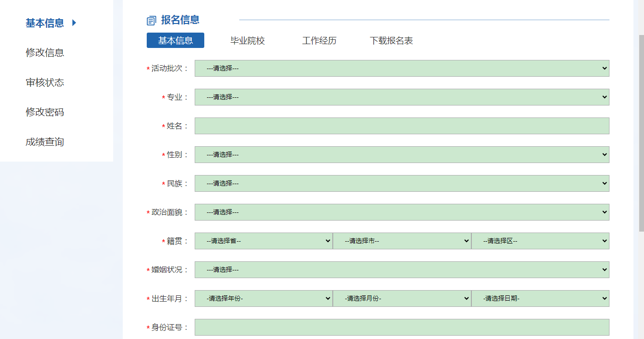Click the 报名信息 heading text
Image resolution: width=644 pixels, height=339 pixels.
tap(180, 20)
